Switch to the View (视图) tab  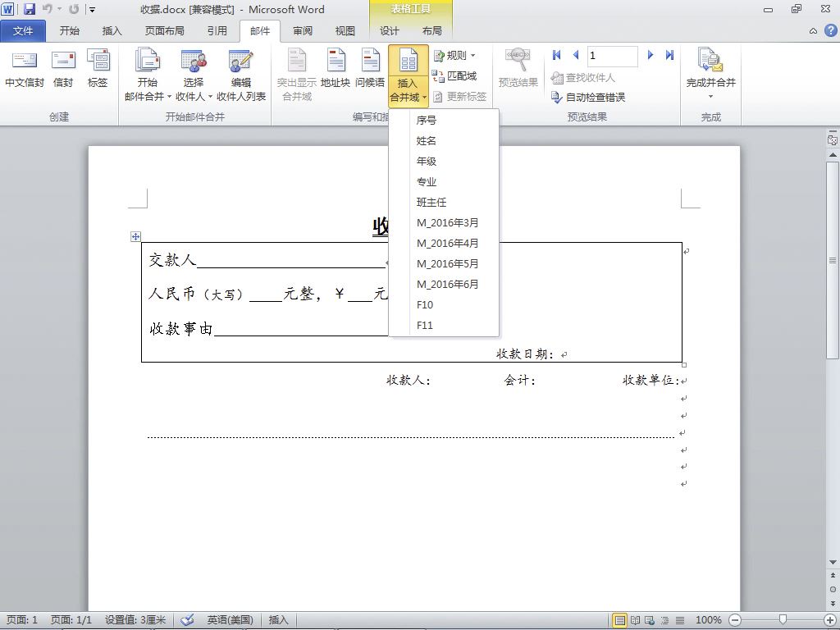pos(345,31)
